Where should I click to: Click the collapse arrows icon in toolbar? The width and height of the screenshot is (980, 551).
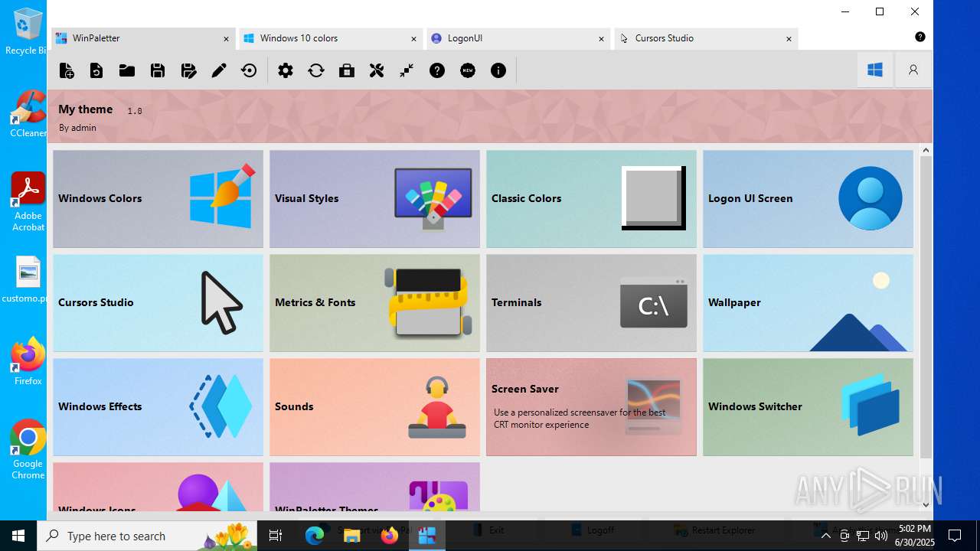tap(407, 70)
